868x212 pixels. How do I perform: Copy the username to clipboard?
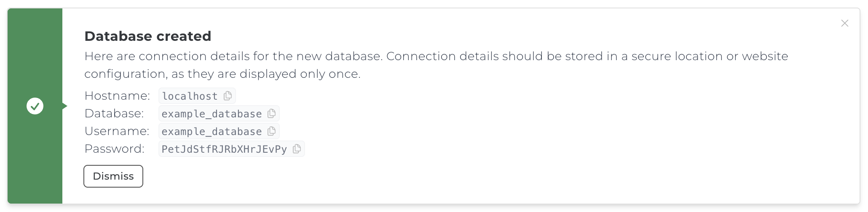[272, 131]
